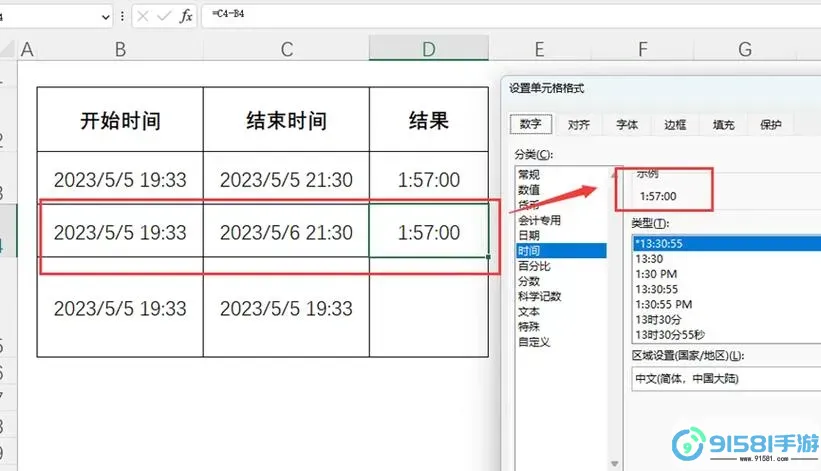Select type 13:30:55 without asterisk

click(x=727, y=289)
